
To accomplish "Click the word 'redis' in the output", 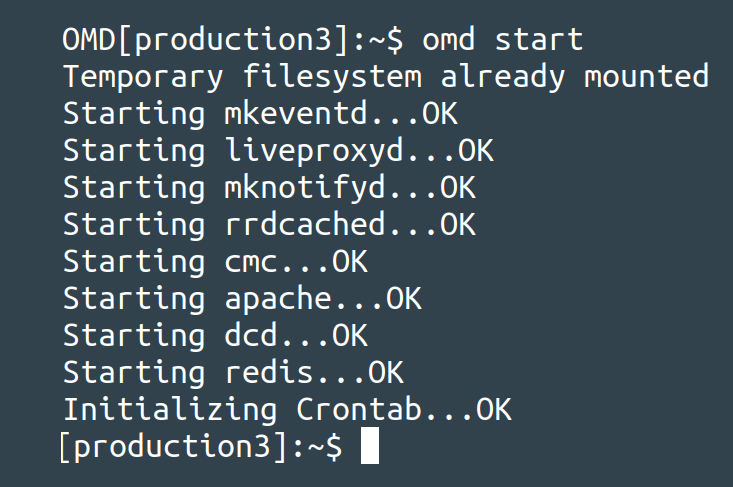I will (x=269, y=373).
